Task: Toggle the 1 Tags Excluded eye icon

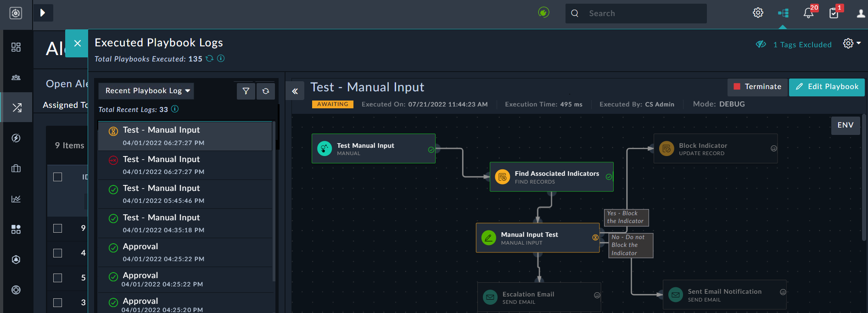Action: tap(761, 45)
